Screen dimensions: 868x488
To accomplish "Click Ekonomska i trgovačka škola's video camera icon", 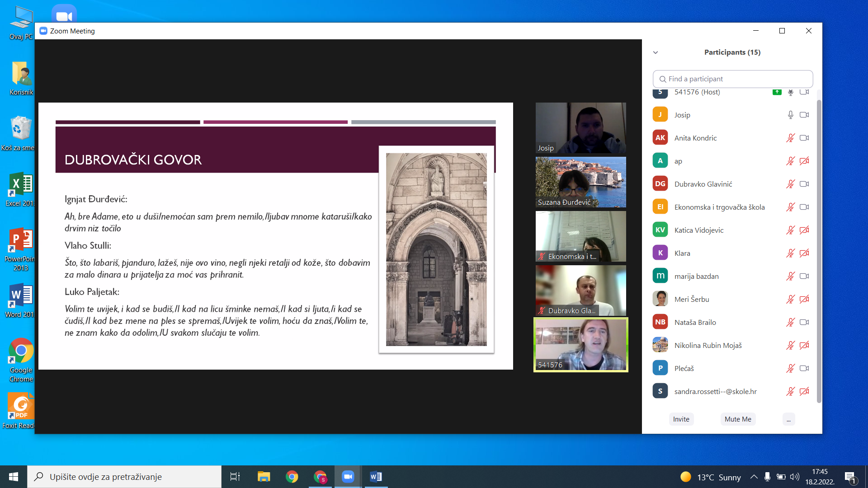I will click(804, 207).
